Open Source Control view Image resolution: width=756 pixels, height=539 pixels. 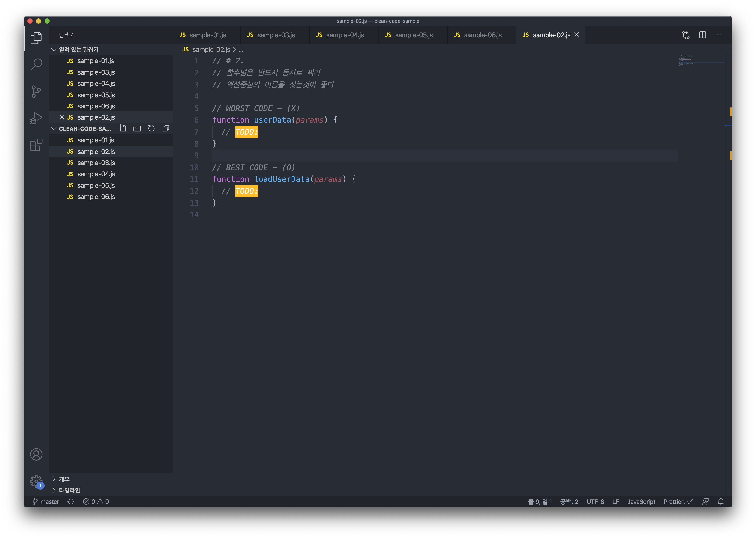coord(36,91)
